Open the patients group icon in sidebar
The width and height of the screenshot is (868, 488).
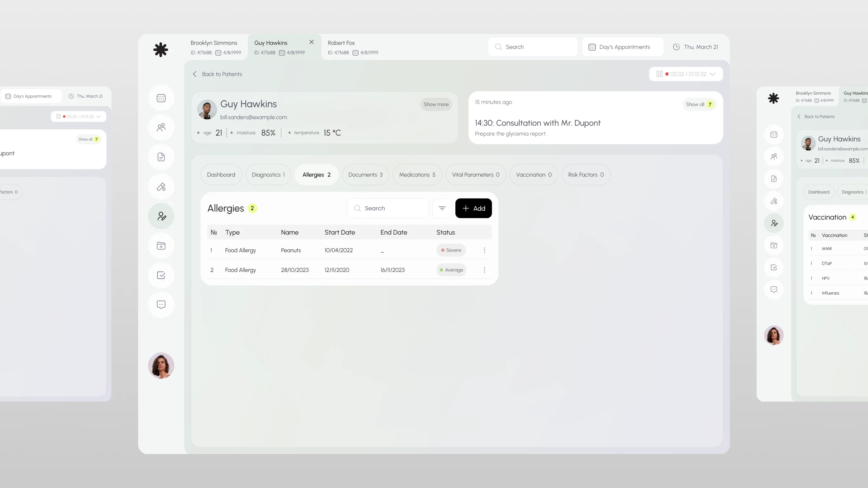point(161,128)
